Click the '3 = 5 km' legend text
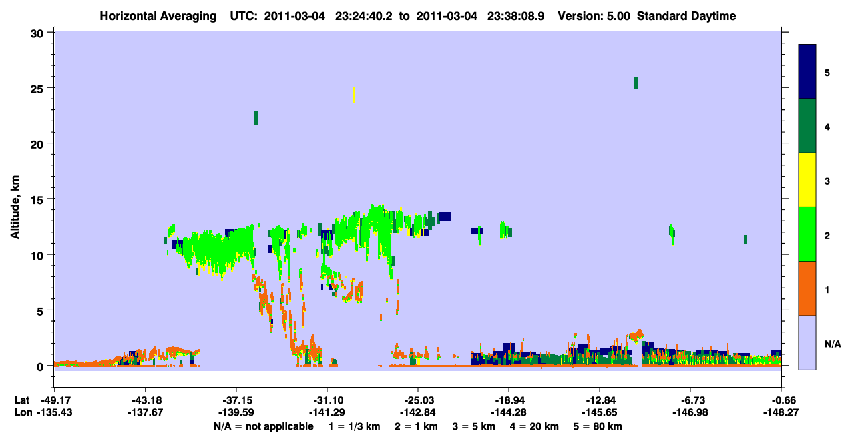The height and width of the screenshot is (445, 868). (473, 426)
